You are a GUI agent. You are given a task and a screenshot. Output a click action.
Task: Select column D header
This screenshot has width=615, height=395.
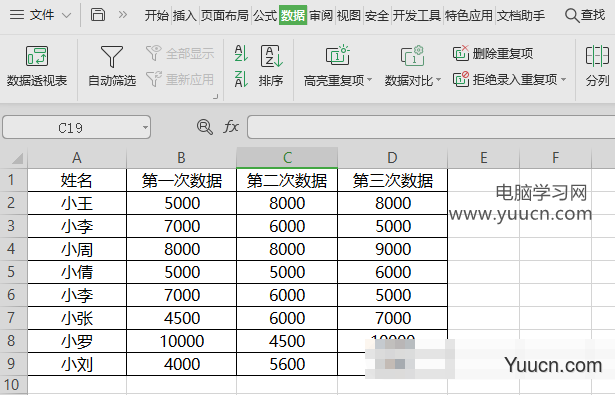click(393, 158)
